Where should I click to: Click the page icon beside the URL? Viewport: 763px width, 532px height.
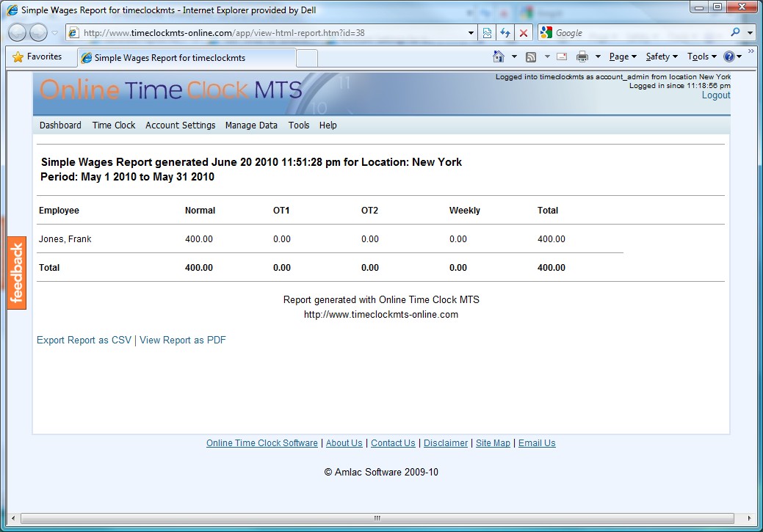73,33
